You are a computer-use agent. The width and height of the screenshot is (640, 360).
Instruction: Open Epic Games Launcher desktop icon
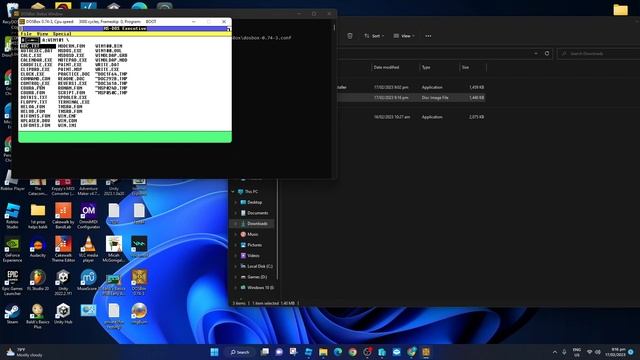[x=12, y=283]
